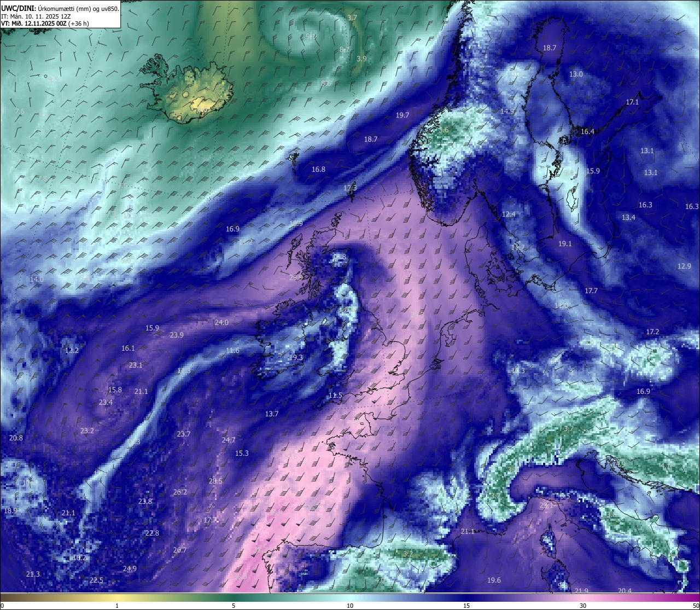The height and width of the screenshot is (610, 700).
Task: Click legend tick label 15
Action: pos(466,606)
